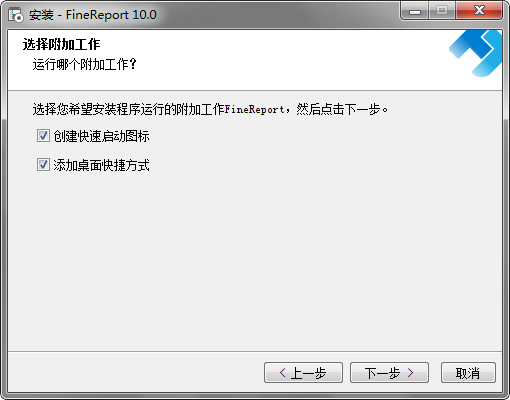Click the 添加桌面快捷方式 label text
Screen dimensions: 510x400
101,165
